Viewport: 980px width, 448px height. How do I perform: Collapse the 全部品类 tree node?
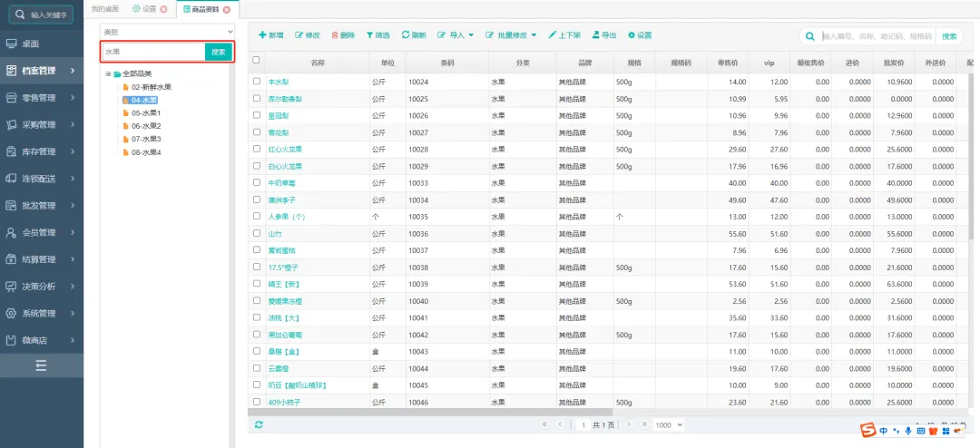(108, 73)
